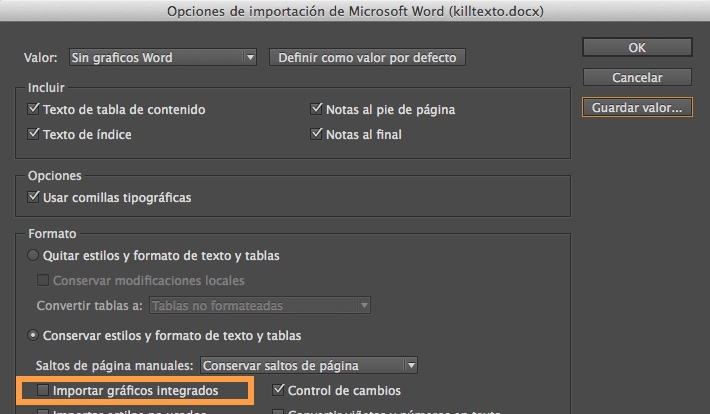The height and width of the screenshot is (414, 710).
Task: Toggle Texto de tabla de contenido checkbox
Action: pos(33,109)
